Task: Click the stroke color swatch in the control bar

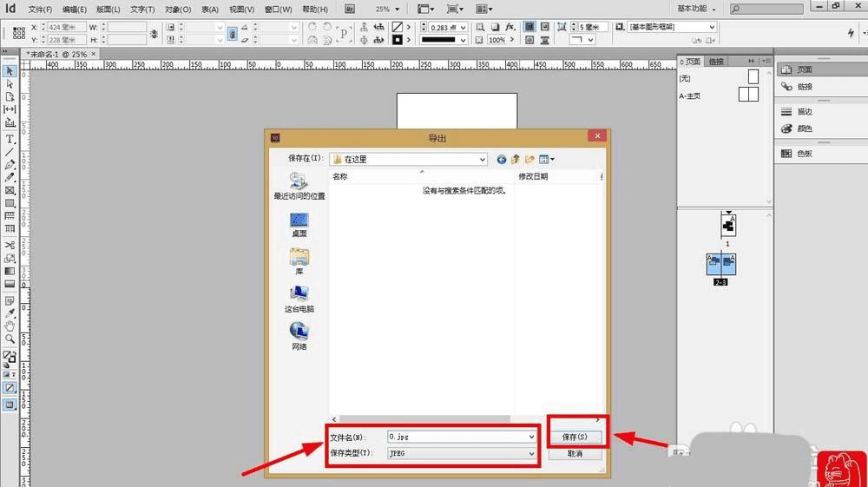Action: tap(397, 40)
